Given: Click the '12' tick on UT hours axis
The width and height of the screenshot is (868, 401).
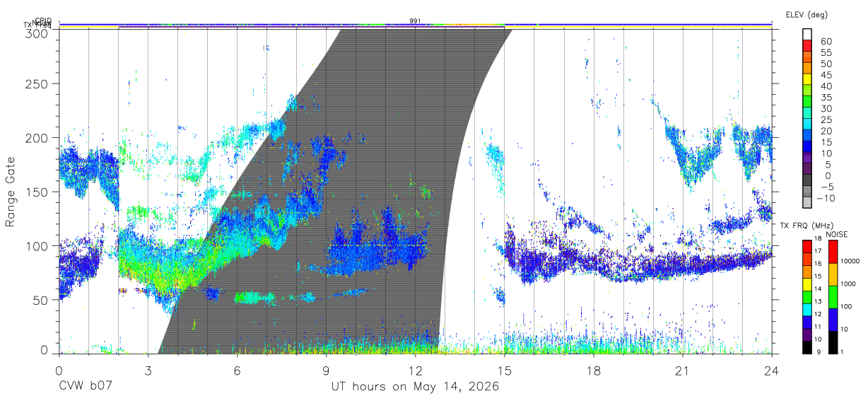Looking at the screenshot, I should (x=415, y=370).
